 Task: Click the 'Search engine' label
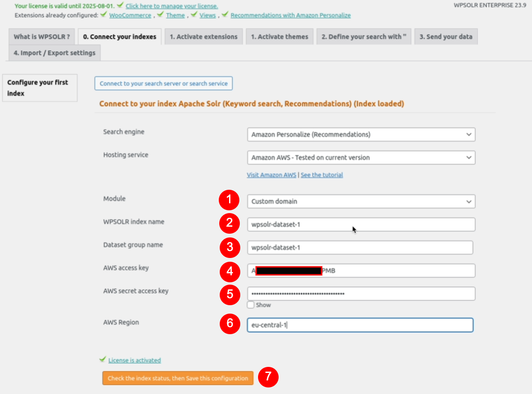click(x=123, y=132)
